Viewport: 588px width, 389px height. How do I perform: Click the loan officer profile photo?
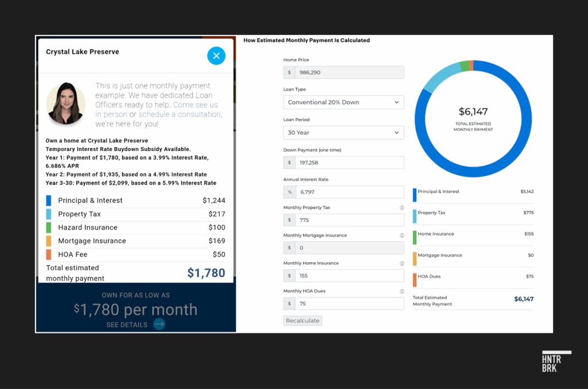66,103
